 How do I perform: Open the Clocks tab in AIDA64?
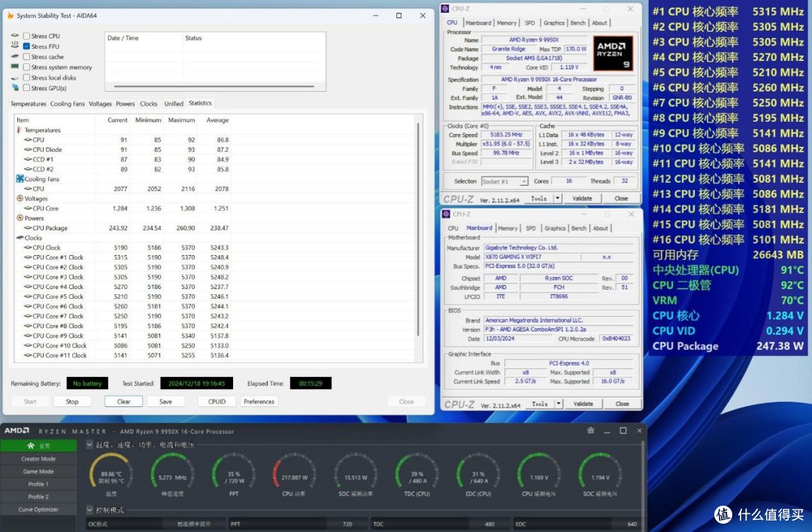pyautogui.click(x=149, y=104)
